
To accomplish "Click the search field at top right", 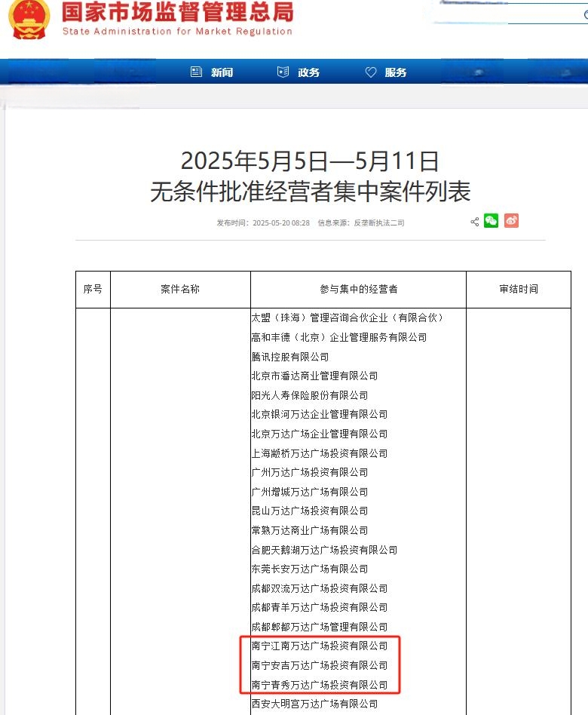I will [x=510, y=14].
